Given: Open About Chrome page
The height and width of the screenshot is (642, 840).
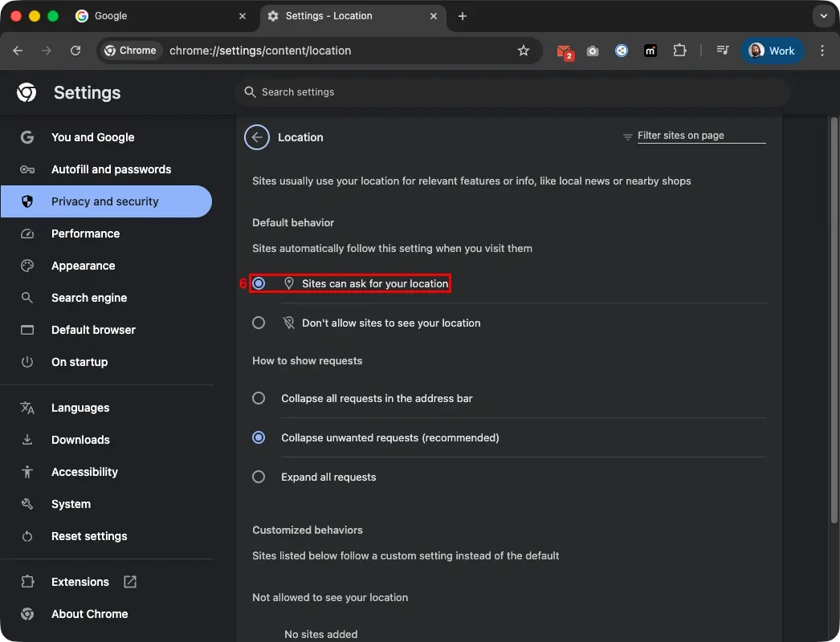Looking at the screenshot, I should (x=107, y=614).
